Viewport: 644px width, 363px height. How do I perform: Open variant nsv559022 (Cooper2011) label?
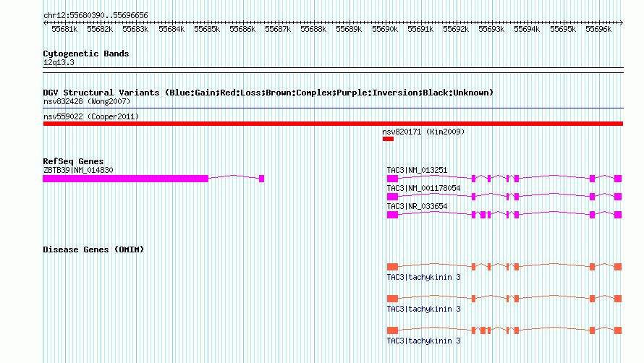click(x=91, y=116)
